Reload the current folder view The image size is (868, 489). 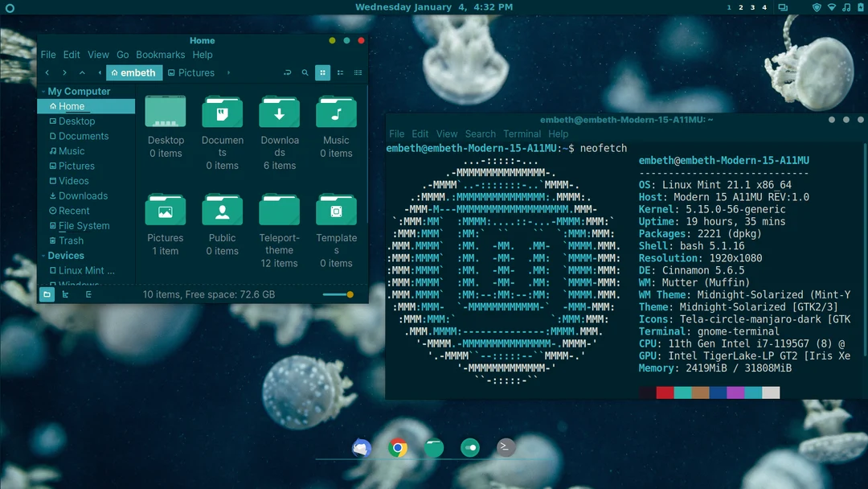coord(287,72)
